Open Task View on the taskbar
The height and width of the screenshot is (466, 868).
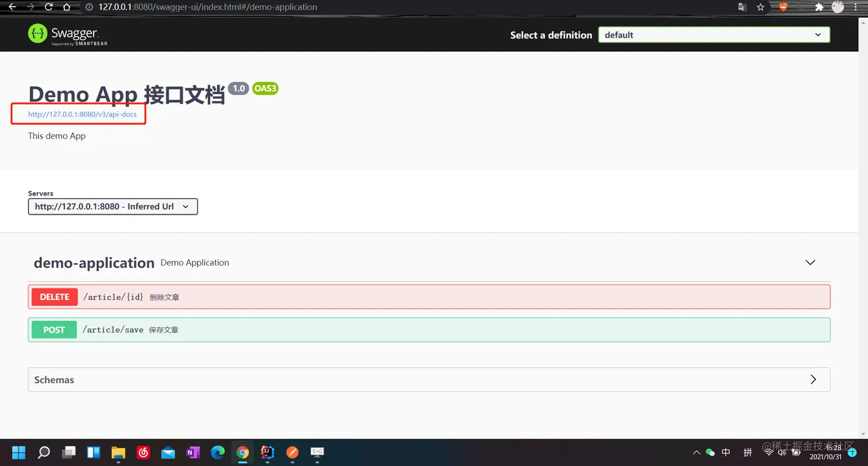pyautogui.click(x=69, y=453)
